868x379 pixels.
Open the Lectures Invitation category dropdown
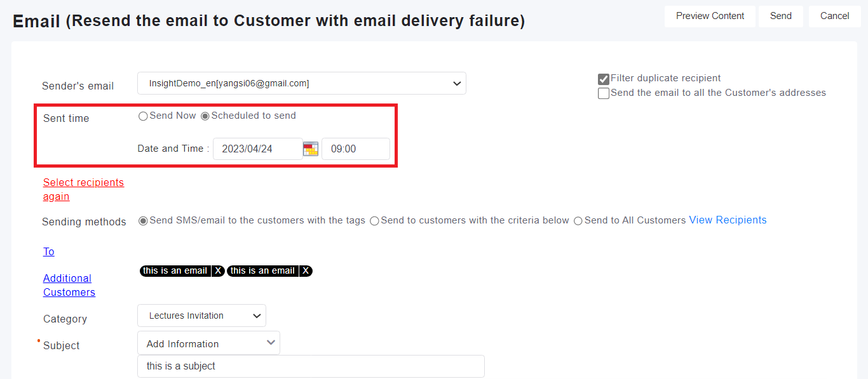click(x=201, y=316)
